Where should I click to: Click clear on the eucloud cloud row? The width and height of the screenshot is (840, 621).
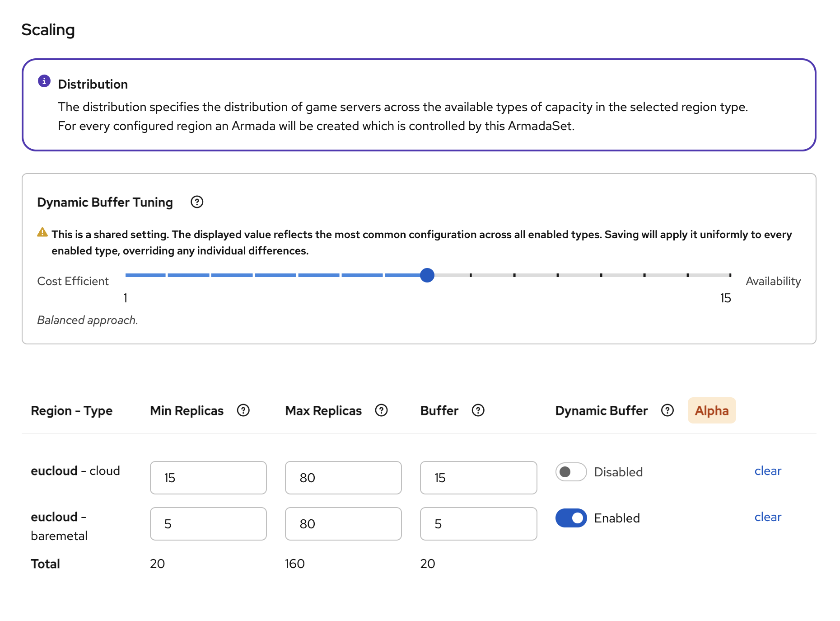coord(767,471)
